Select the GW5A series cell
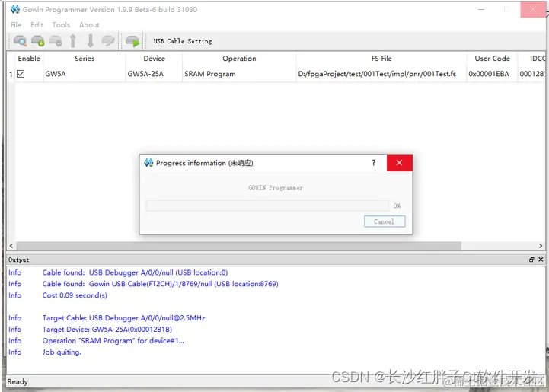Viewport: 549px width, 392px height. [x=85, y=74]
